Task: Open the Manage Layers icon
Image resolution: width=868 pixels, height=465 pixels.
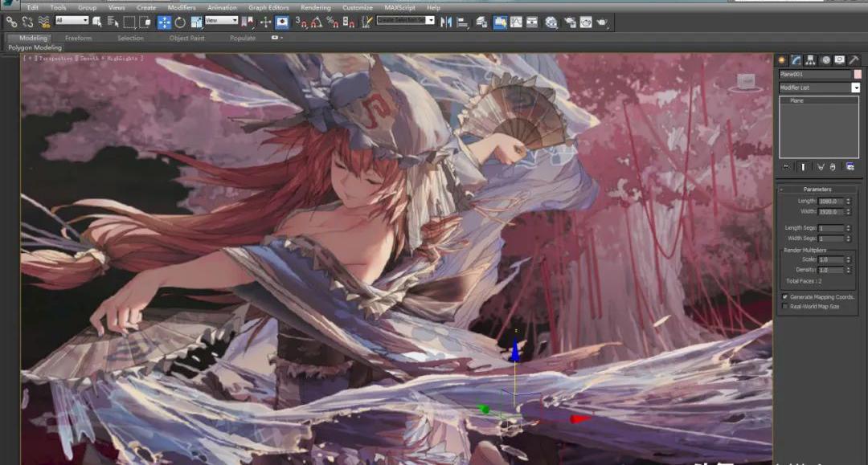Action: click(481, 22)
